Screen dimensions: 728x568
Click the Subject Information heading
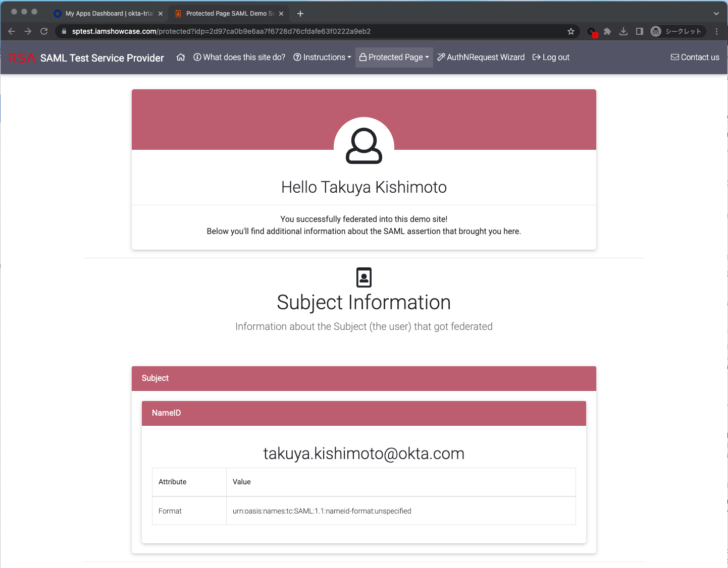364,302
